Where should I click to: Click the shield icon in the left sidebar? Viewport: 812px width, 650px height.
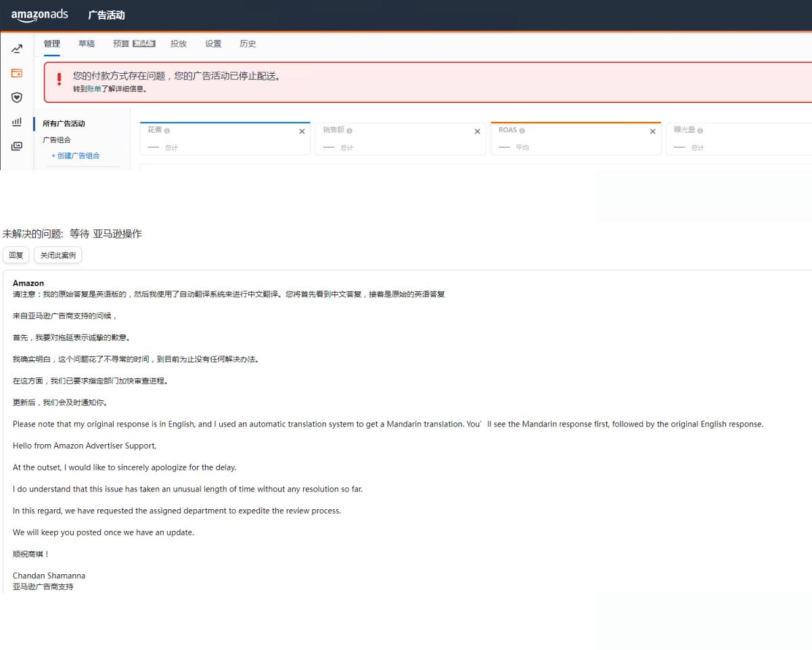coord(17,97)
